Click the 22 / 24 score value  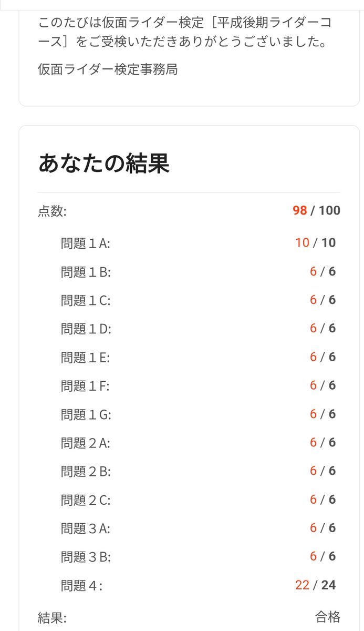point(315,585)
